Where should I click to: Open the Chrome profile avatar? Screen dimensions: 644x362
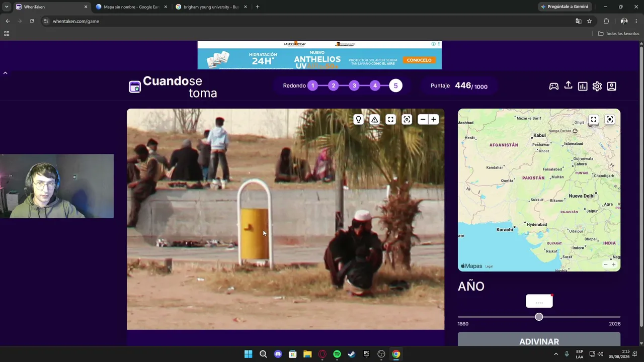point(624,21)
